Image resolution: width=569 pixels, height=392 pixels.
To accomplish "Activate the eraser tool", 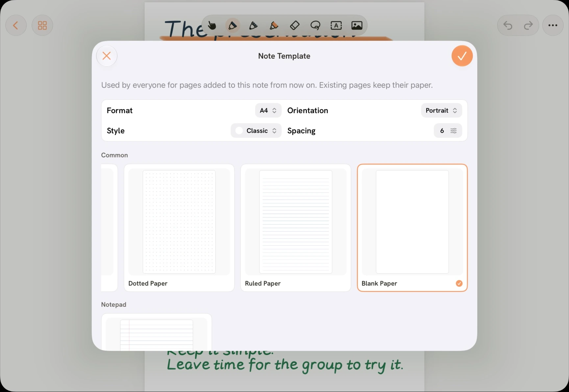I will click(295, 25).
